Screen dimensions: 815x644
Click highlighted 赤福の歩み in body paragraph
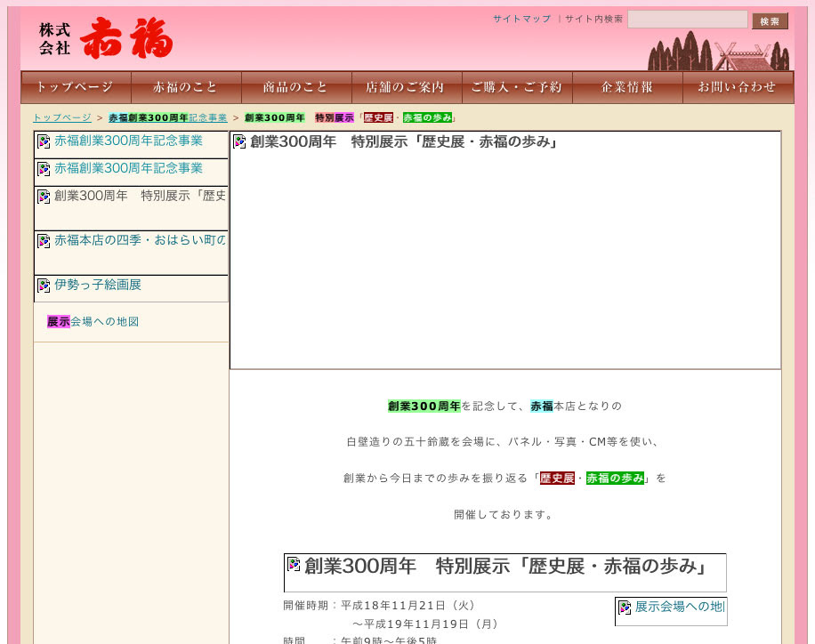[x=615, y=479]
